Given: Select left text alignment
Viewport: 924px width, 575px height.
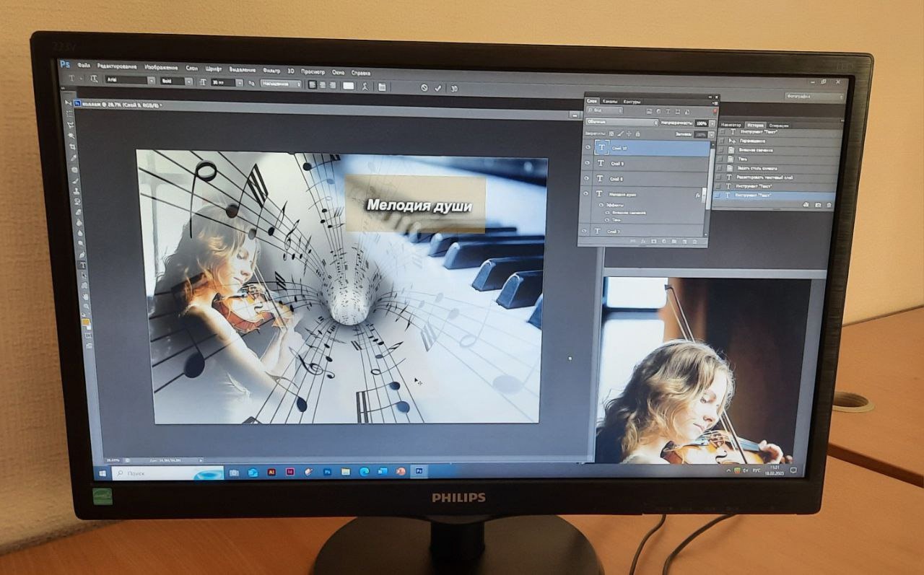Looking at the screenshot, I should tap(312, 85).
